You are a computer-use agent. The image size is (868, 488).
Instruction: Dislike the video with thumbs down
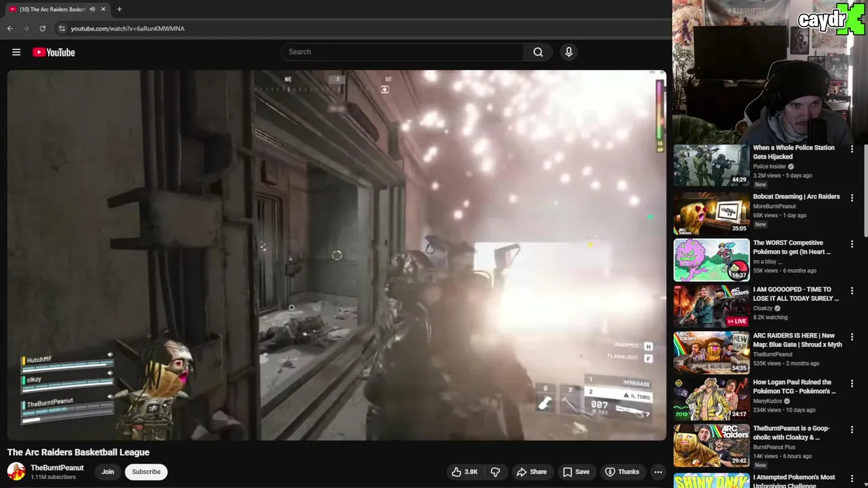tap(495, 472)
